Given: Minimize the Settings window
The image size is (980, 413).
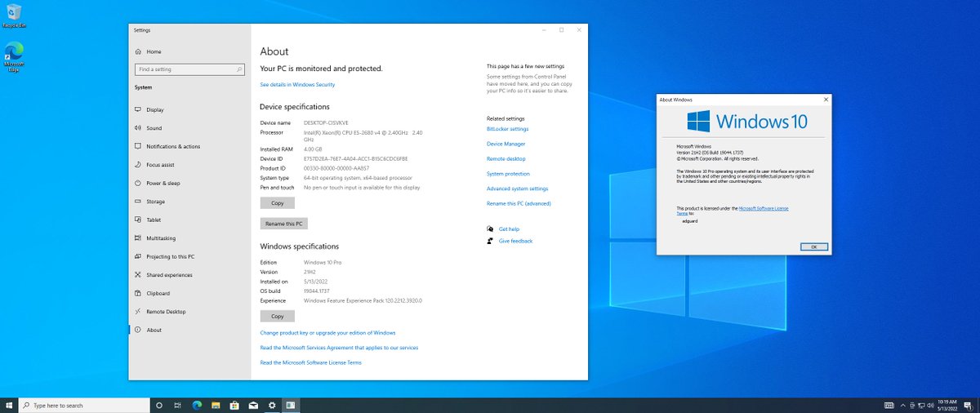Looking at the screenshot, I should (543, 30).
